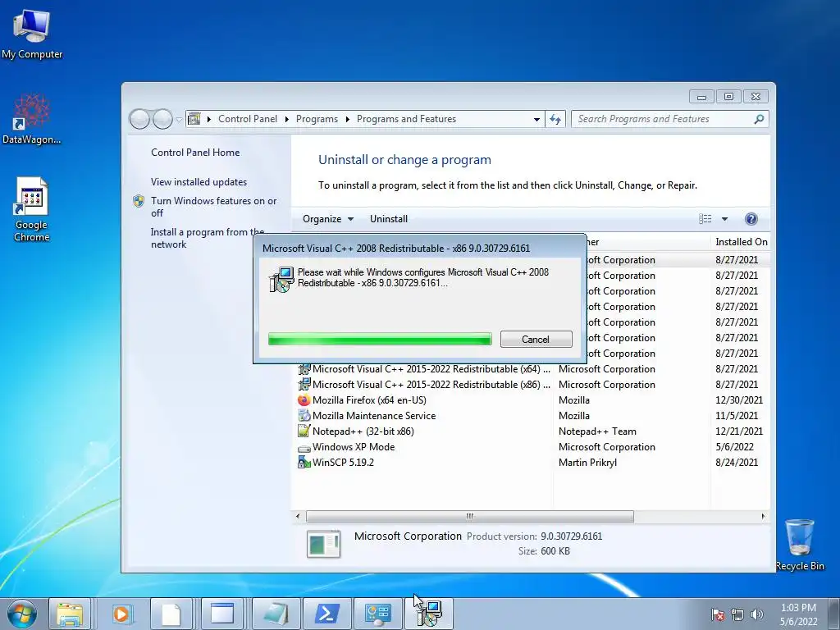Click Mozilla Firefox program icon in list
840x630 pixels.
(x=304, y=400)
